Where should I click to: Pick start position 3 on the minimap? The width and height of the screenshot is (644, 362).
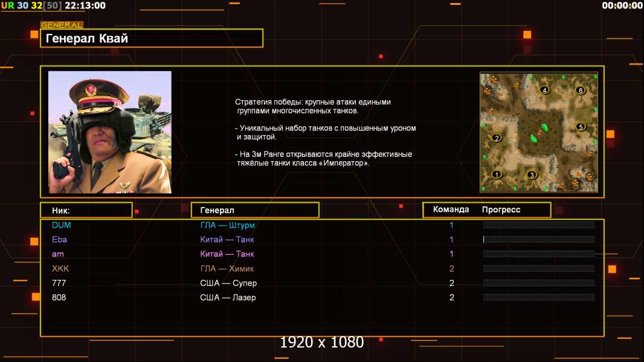532,175
